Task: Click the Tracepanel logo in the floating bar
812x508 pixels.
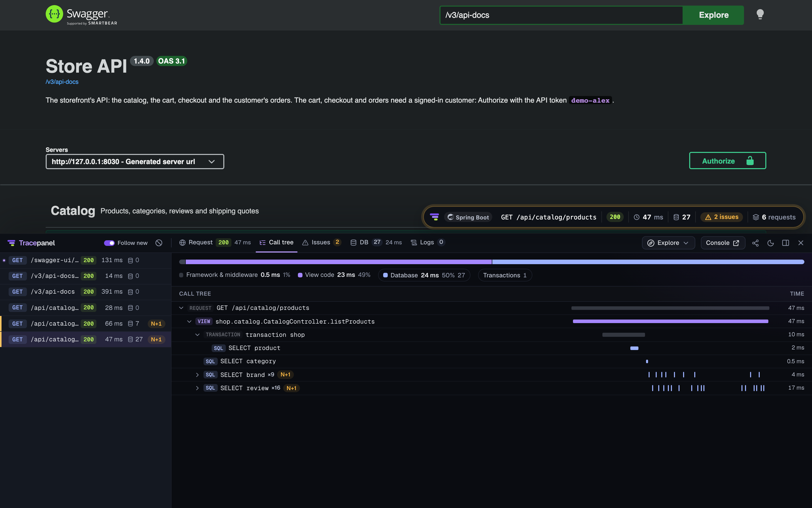Action: (434, 217)
